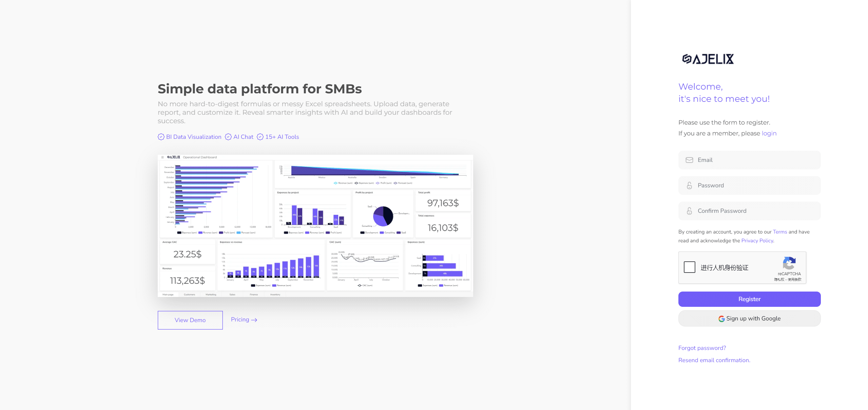Viewport: 868px width, 410px height.
Task: Open the View Demo button
Action: pyautogui.click(x=190, y=320)
